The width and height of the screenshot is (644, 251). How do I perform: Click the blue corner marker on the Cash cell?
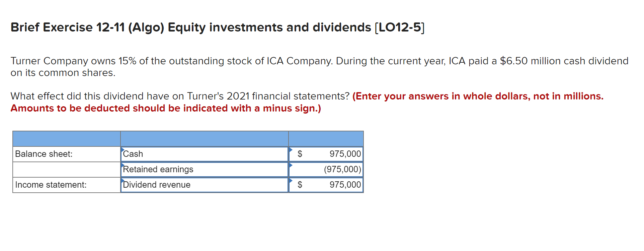coord(123,150)
